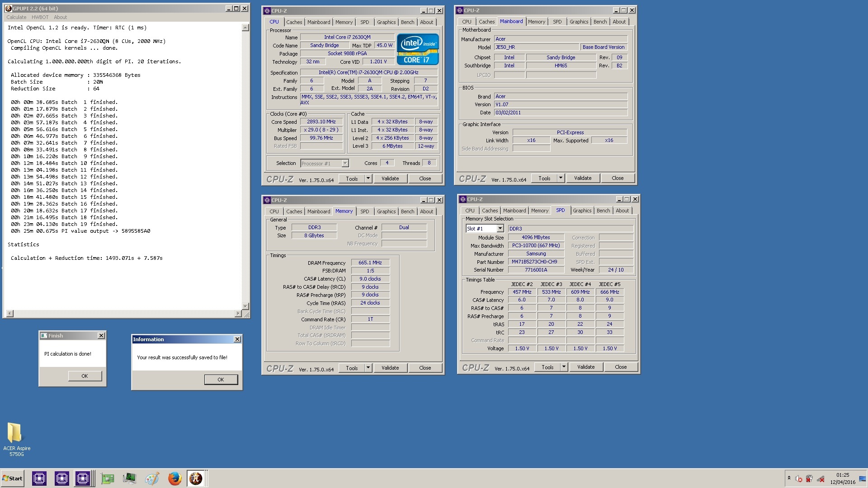Switch to Caches tab in CPU tab window

[294, 22]
